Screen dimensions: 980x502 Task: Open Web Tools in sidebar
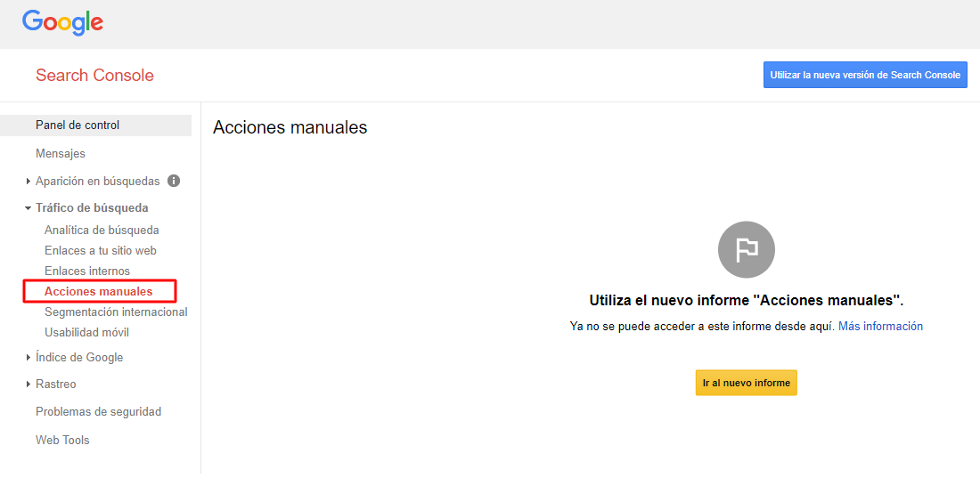click(62, 441)
